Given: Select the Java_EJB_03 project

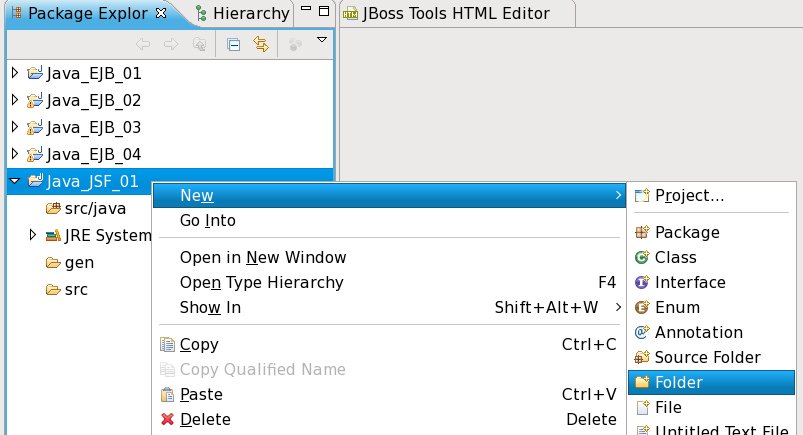Looking at the screenshot, I should click(93, 127).
